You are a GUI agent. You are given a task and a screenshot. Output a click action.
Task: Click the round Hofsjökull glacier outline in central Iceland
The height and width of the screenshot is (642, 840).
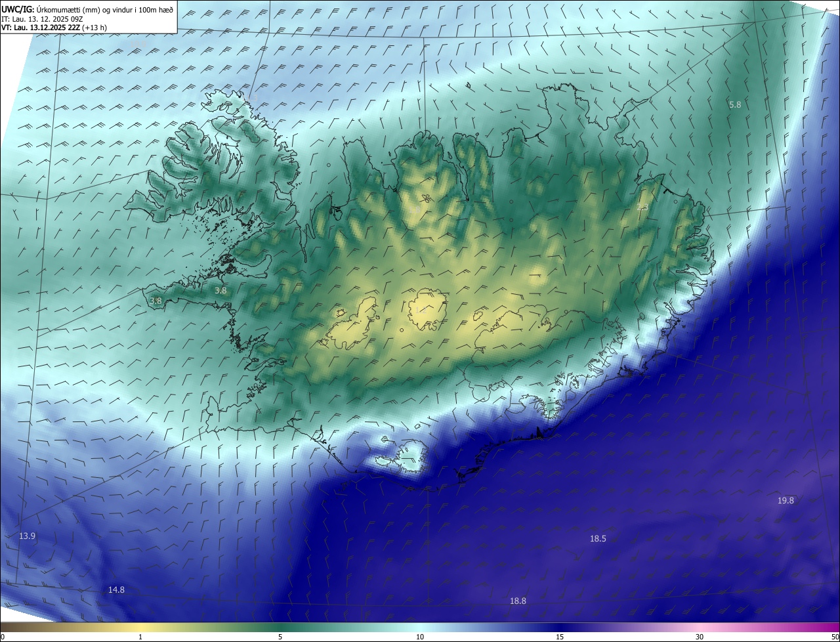(427, 309)
